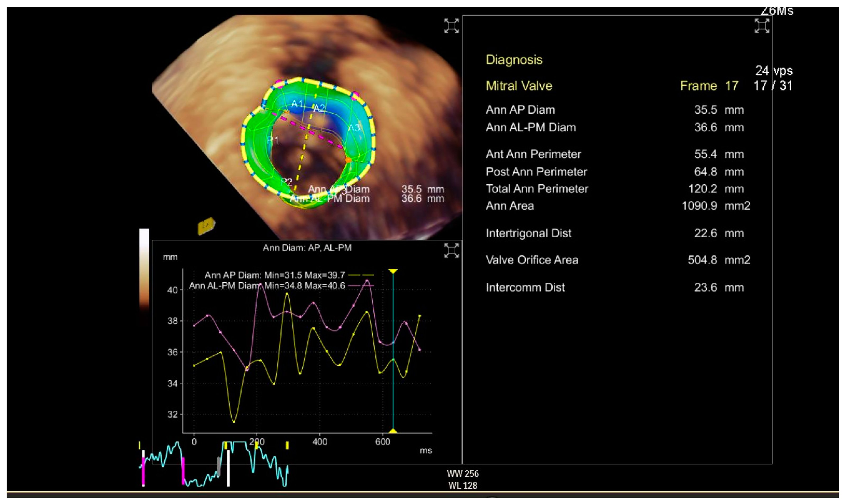Viewport: 847px width, 504px height.
Task: Click the yellow triangle above the graph's time cursor
Action: pos(393,271)
